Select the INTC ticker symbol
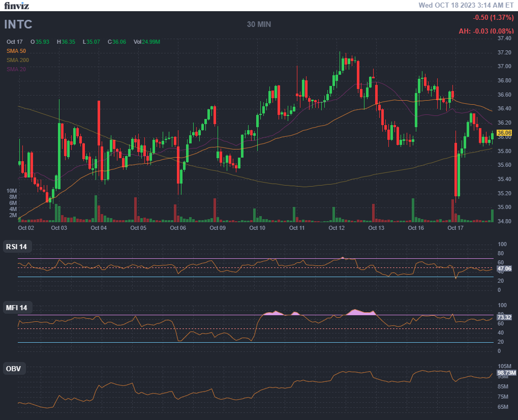The image size is (518, 420). [19, 24]
